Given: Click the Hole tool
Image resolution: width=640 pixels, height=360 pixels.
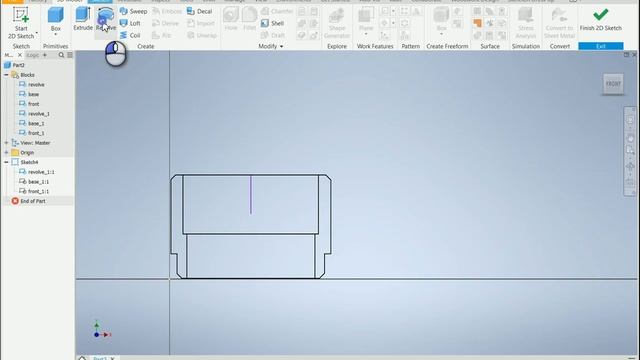Looking at the screenshot, I should pos(231,19).
